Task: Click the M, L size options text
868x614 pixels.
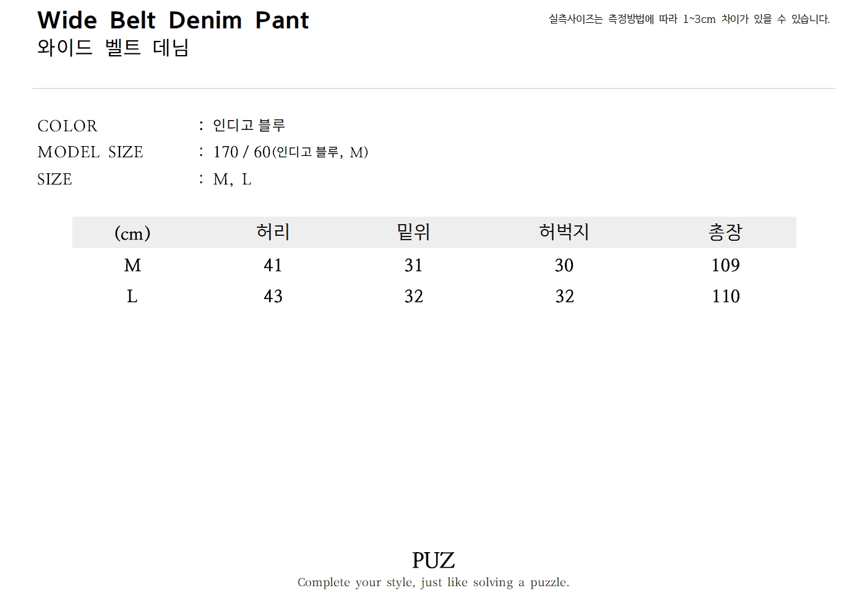Action: (232, 179)
